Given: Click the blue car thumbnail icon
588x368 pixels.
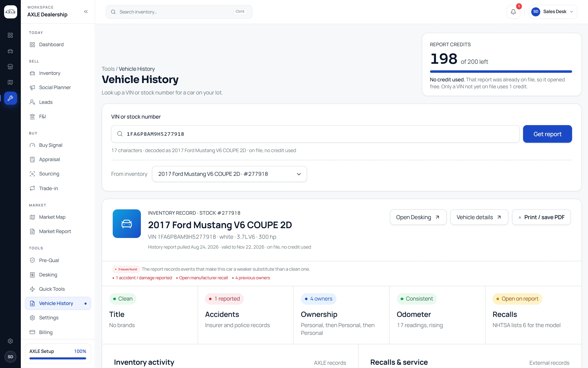Looking at the screenshot, I should pyautogui.click(x=127, y=224).
